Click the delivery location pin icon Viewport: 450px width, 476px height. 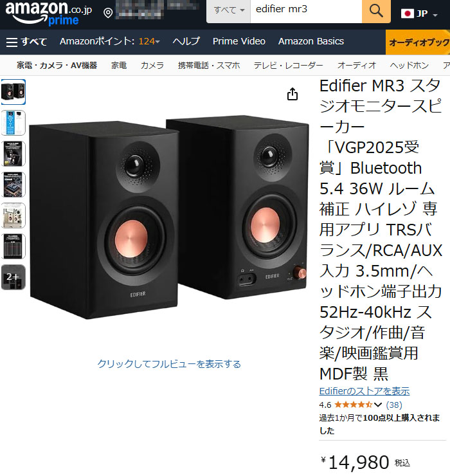click(x=108, y=13)
